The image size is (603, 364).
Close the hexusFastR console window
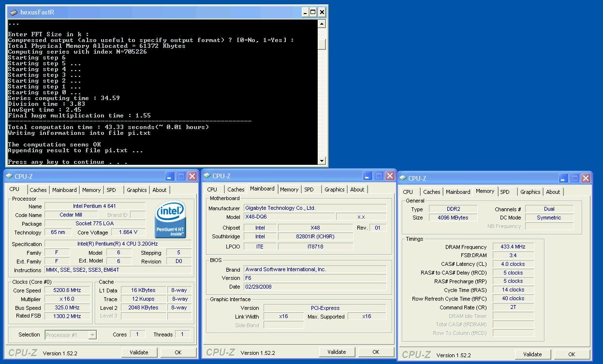click(x=322, y=13)
